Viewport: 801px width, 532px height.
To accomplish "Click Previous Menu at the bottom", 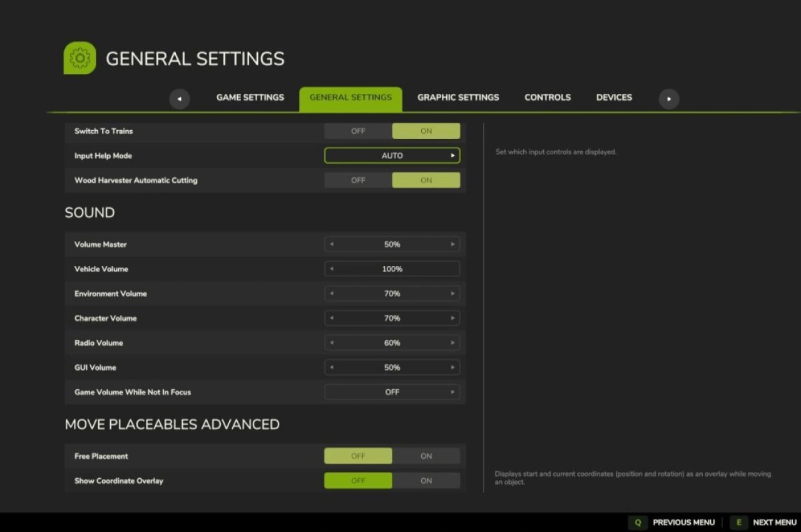I will pos(683,522).
